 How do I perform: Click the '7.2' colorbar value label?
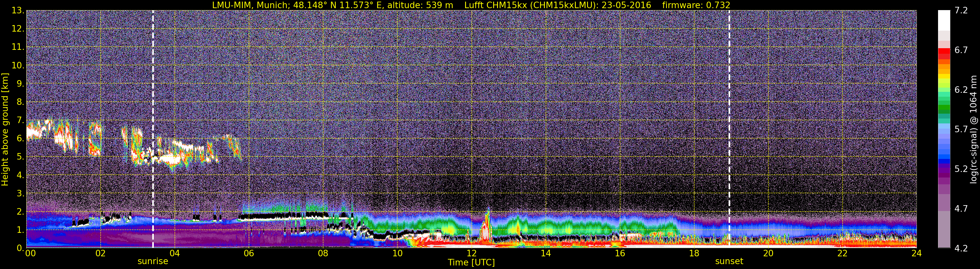tap(961, 11)
